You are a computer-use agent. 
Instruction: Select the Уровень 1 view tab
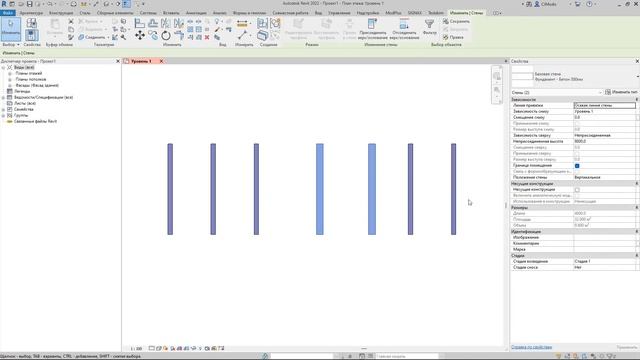(141, 61)
